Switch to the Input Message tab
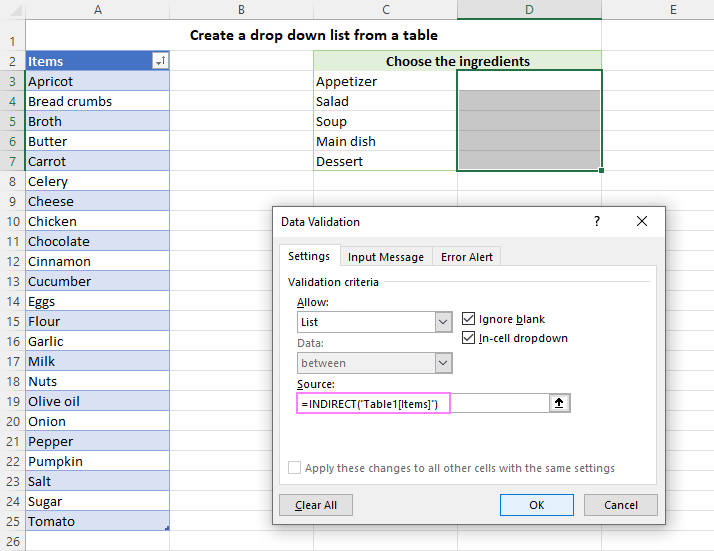The width and height of the screenshot is (714, 551). pos(386,257)
